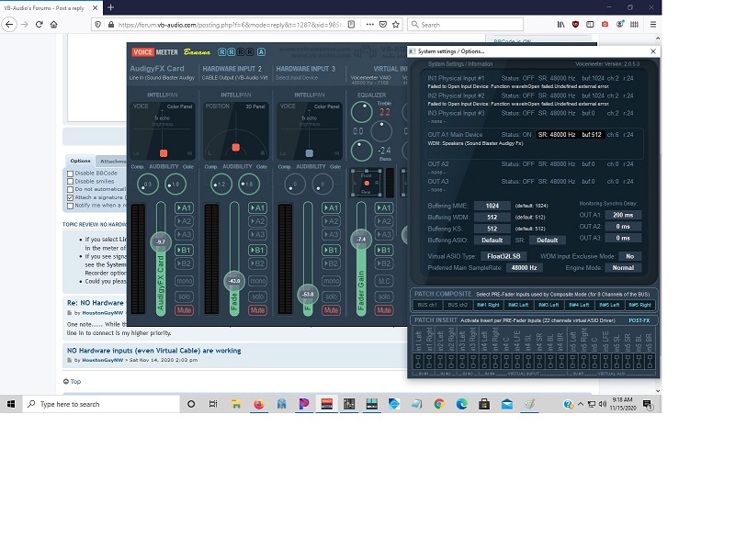Click the Firefox home icon

(x=54, y=25)
